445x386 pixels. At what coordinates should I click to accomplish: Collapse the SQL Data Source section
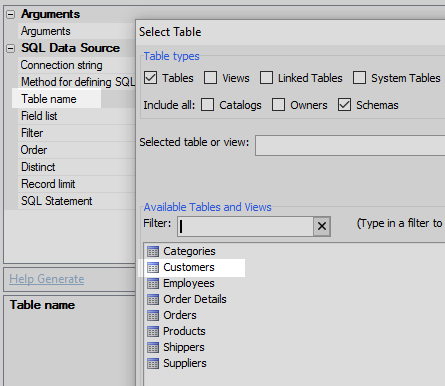click(x=11, y=48)
